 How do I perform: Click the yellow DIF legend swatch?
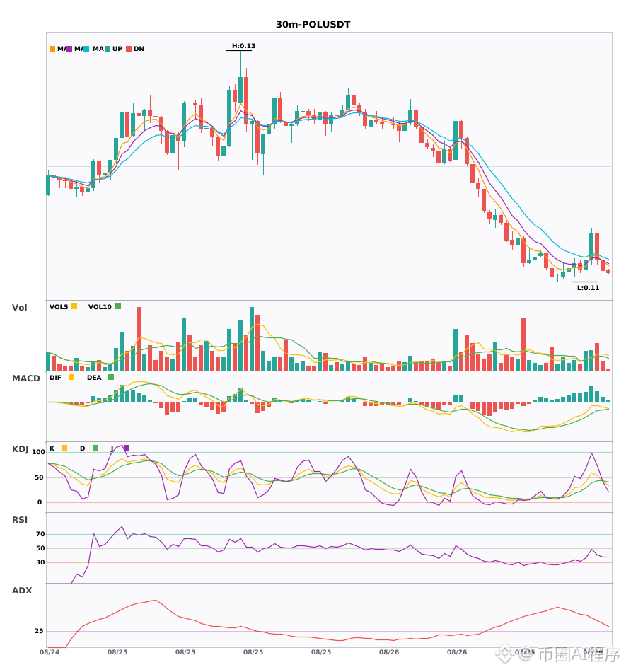71,377
